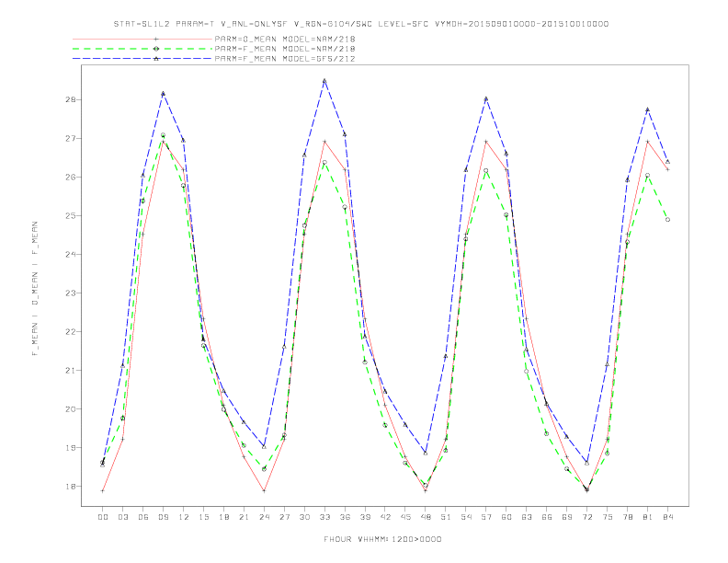Click x-axis forecast hour label 00
728x563 pixels.
coord(103,517)
